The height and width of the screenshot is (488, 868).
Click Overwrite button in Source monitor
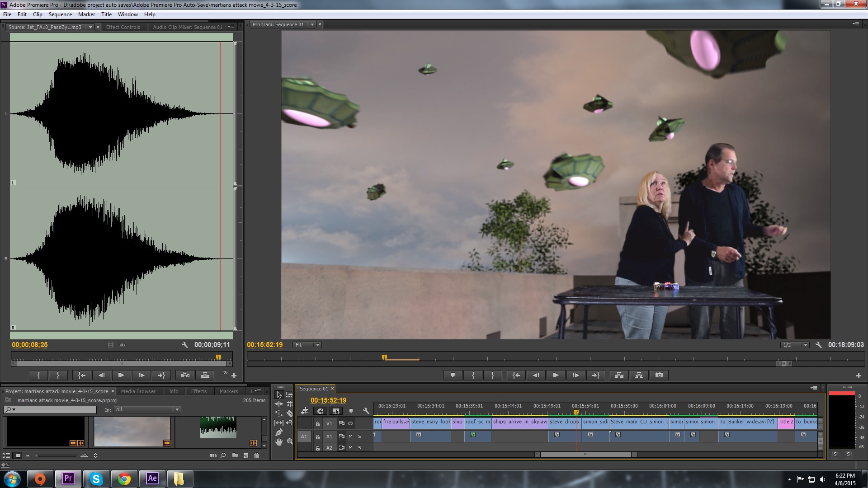click(205, 375)
